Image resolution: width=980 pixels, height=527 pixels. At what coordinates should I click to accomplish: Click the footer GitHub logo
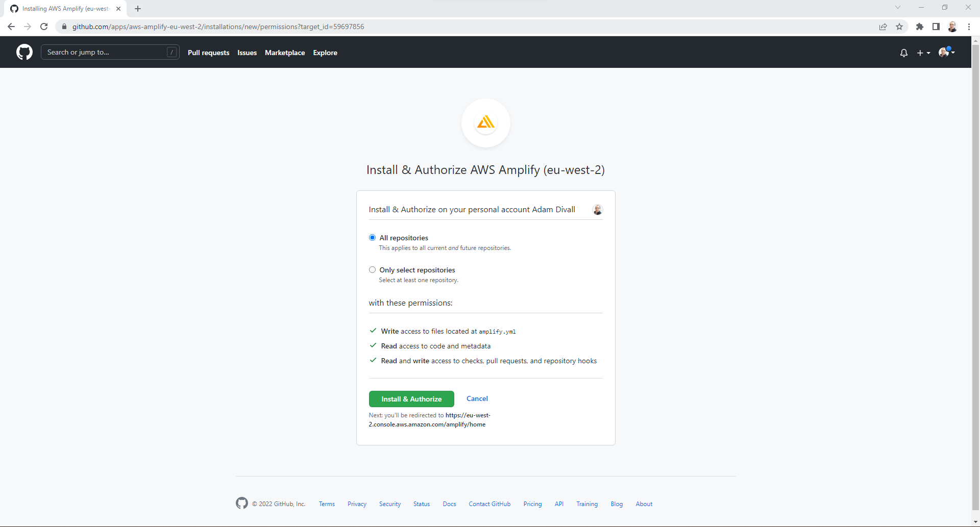pyautogui.click(x=242, y=503)
